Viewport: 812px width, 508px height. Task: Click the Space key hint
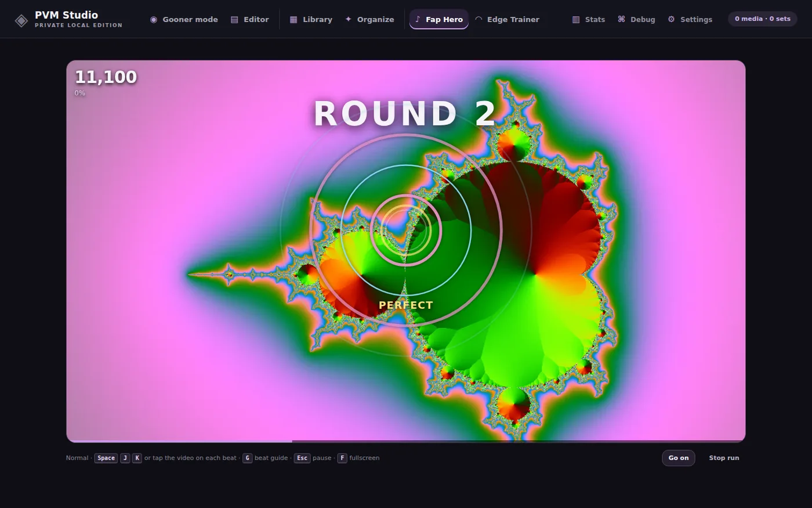(x=106, y=458)
